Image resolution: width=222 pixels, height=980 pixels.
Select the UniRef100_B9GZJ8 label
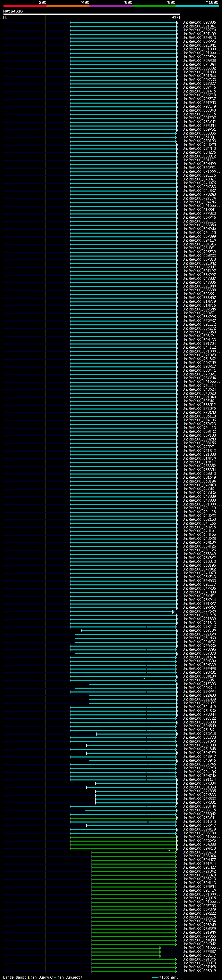(x=199, y=852)
